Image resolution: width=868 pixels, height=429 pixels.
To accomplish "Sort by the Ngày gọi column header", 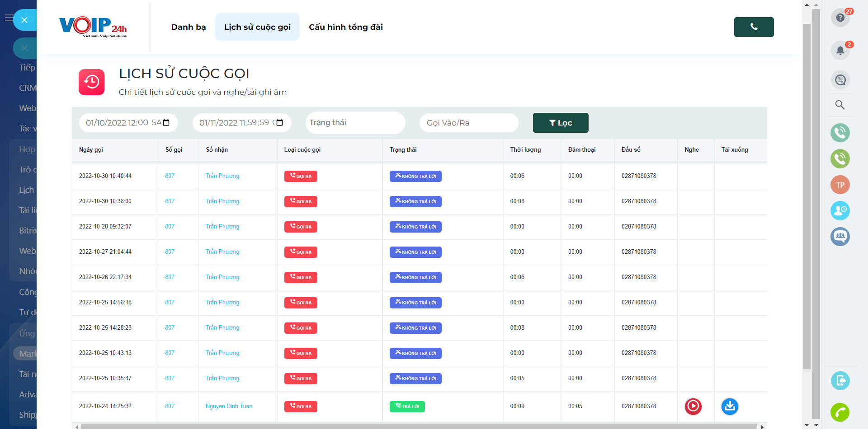I will pyautogui.click(x=91, y=150).
